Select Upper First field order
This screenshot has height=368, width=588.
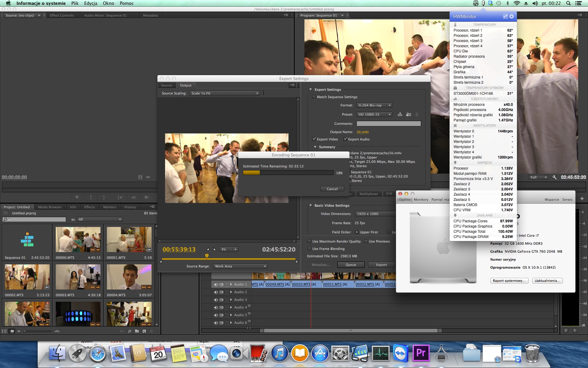pos(356,232)
